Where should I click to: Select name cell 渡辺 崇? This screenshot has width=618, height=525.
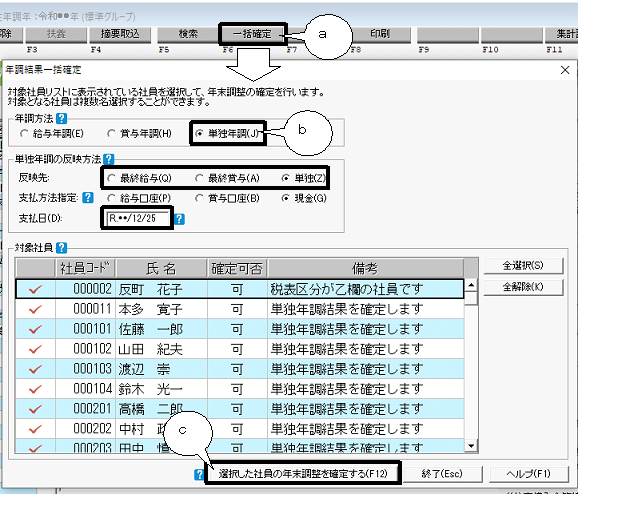tap(161, 369)
